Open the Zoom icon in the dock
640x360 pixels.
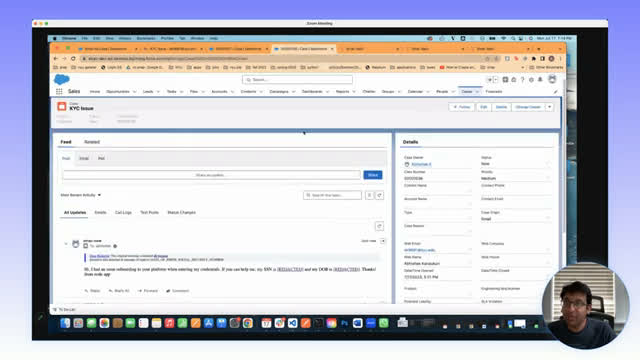click(x=371, y=323)
